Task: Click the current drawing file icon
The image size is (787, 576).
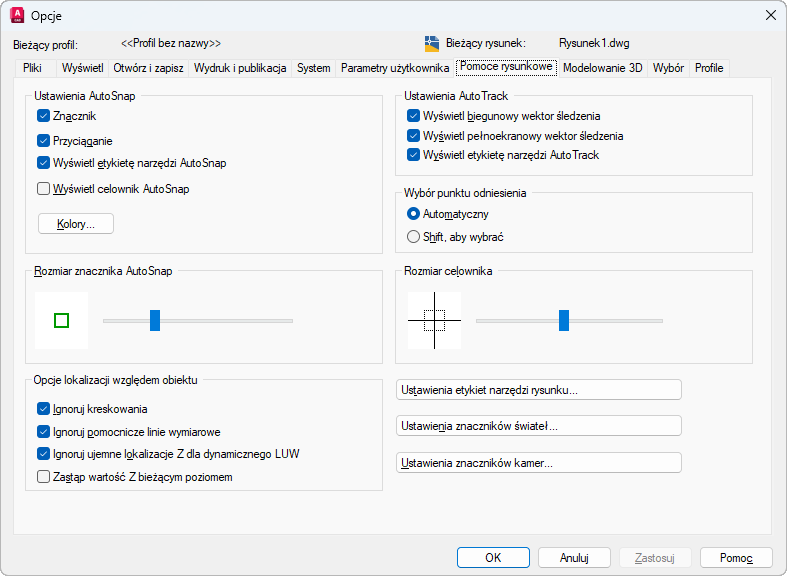Action: pos(432,43)
